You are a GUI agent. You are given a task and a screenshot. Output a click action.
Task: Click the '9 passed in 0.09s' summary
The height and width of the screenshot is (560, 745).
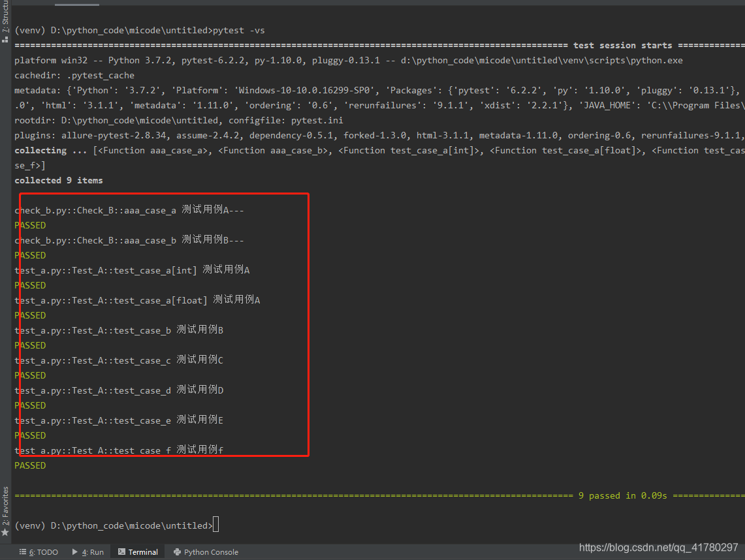tap(622, 495)
